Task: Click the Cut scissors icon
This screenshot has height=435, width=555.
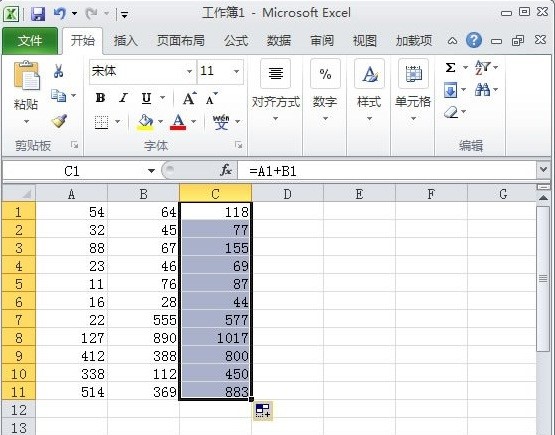Action: point(58,71)
